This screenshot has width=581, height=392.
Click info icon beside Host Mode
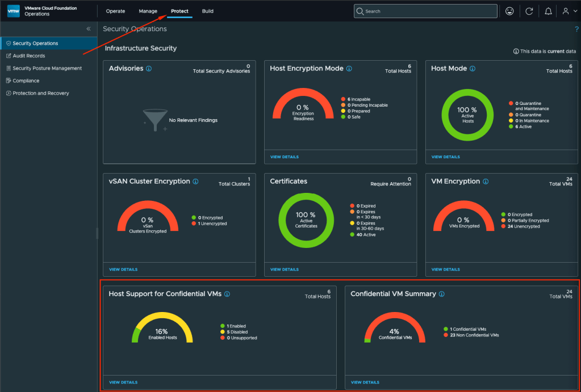(x=473, y=69)
